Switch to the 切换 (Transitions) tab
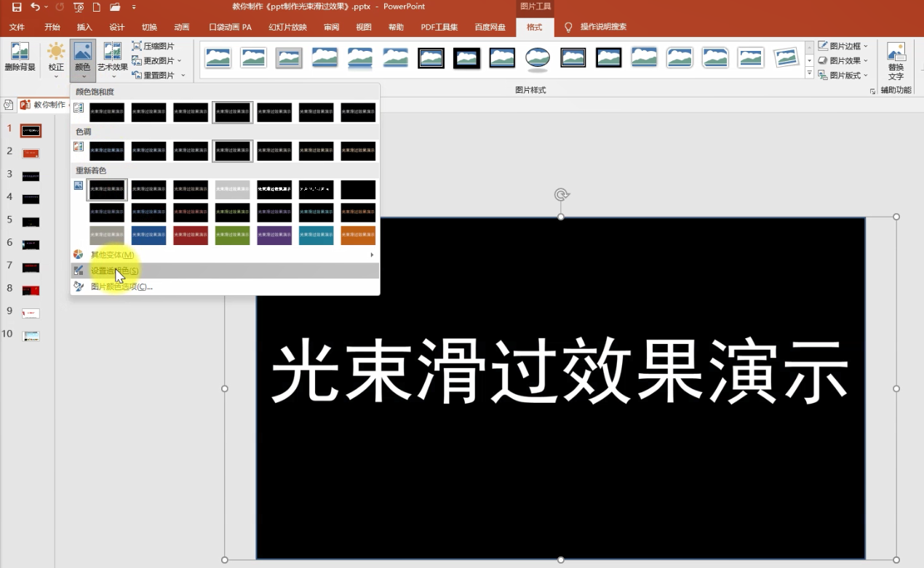 click(149, 27)
